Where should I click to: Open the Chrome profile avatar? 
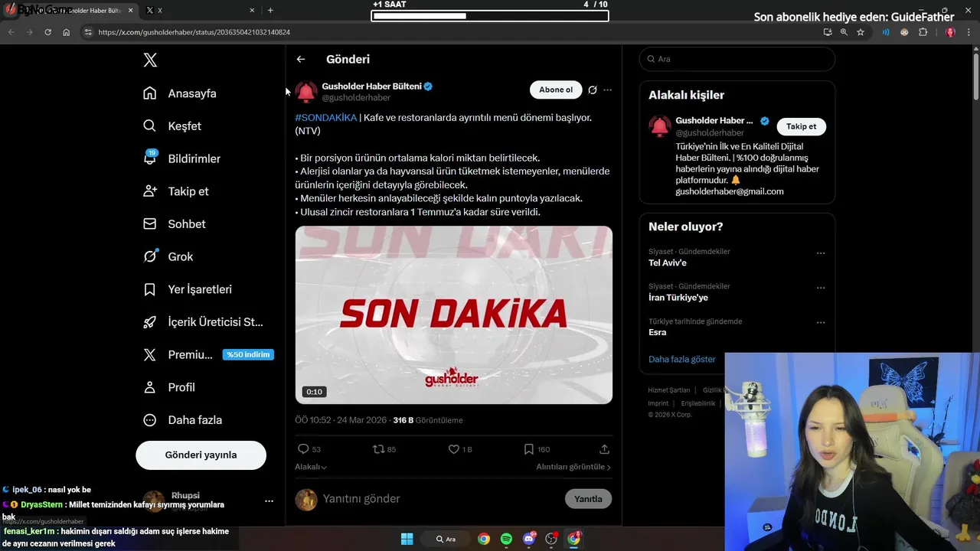(x=950, y=32)
